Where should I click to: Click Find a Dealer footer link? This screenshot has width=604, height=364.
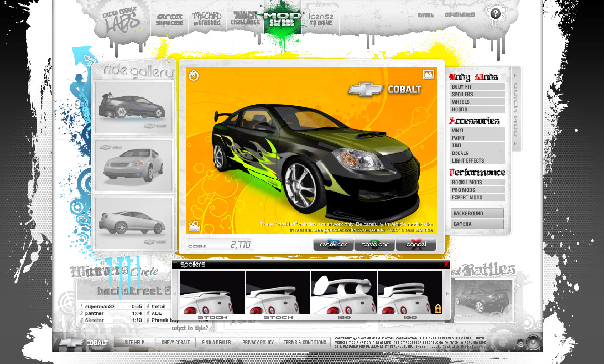[x=216, y=342]
